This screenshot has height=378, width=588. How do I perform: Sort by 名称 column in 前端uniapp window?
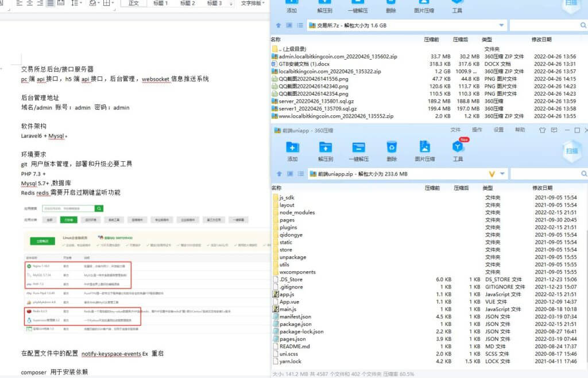(276, 188)
